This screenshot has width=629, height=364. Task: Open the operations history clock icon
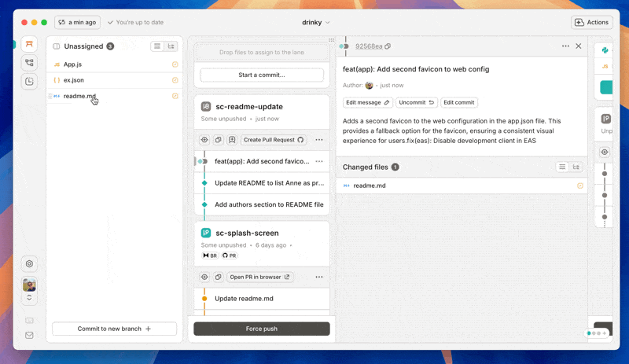coord(29,81)
